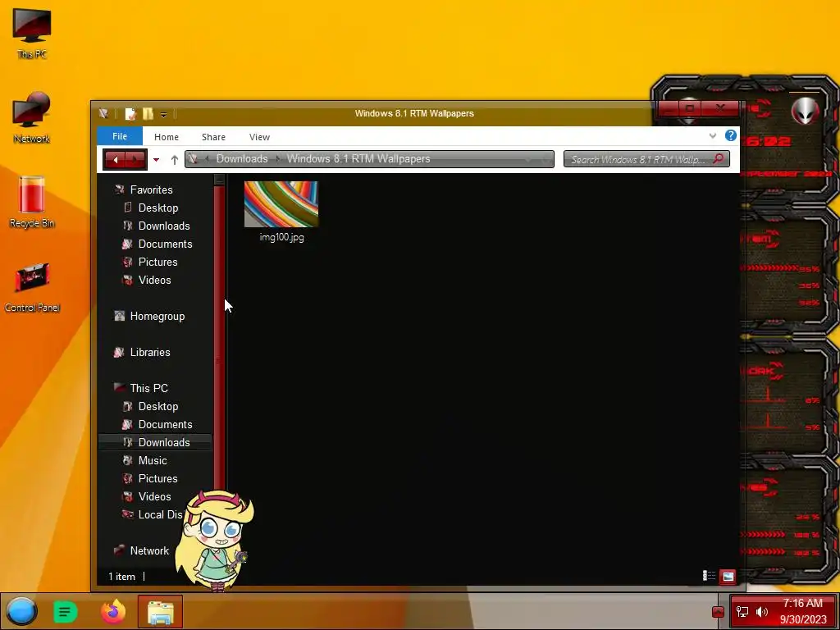840x630 pixels.
Task: Open Local Disk under This PC
Action: pos(160,514)
